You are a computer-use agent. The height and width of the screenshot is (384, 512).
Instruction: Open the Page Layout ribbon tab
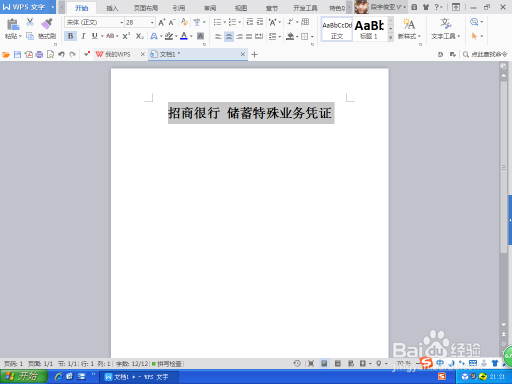click(x=146, y=8)
